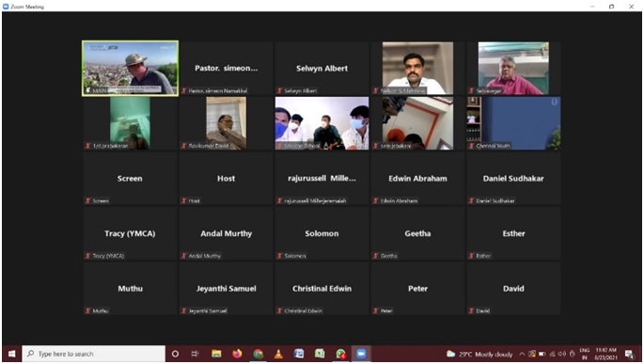Open Task View on taskbar
Screen dimensions: 644x364
pyautogui.click(x=196, y=354)
